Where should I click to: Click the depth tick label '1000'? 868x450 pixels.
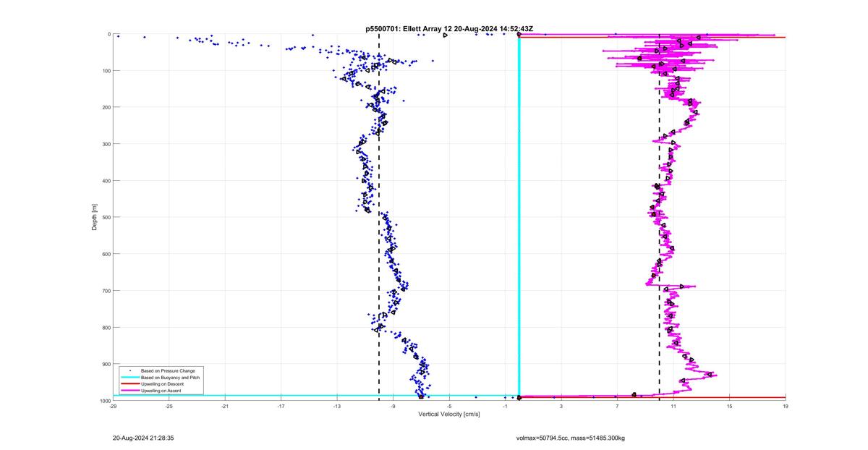105,401
